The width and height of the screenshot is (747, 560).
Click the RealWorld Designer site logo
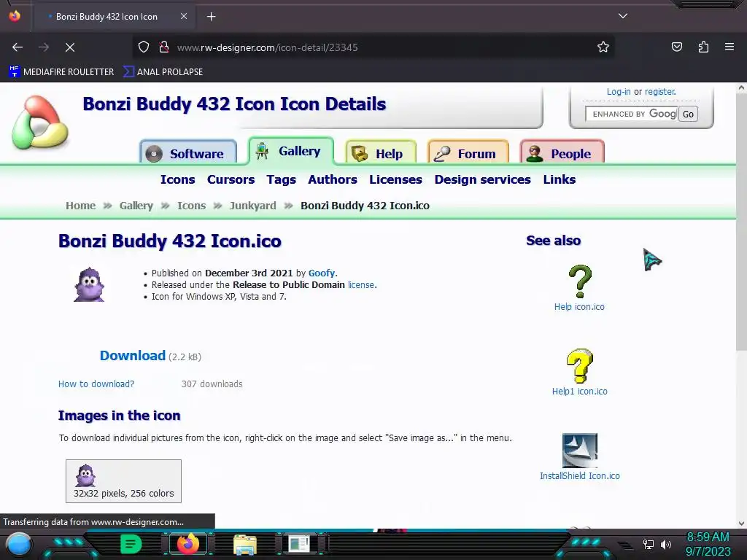coord(40,122)
